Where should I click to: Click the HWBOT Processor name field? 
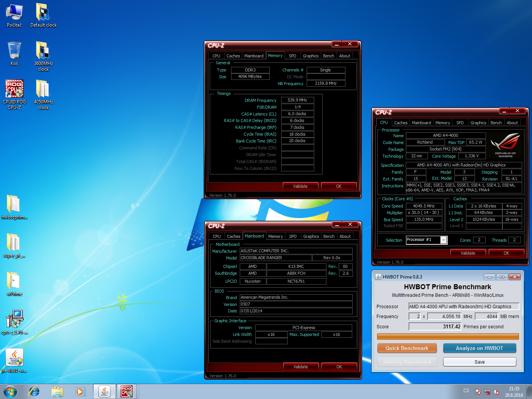[x=464, y=306]
